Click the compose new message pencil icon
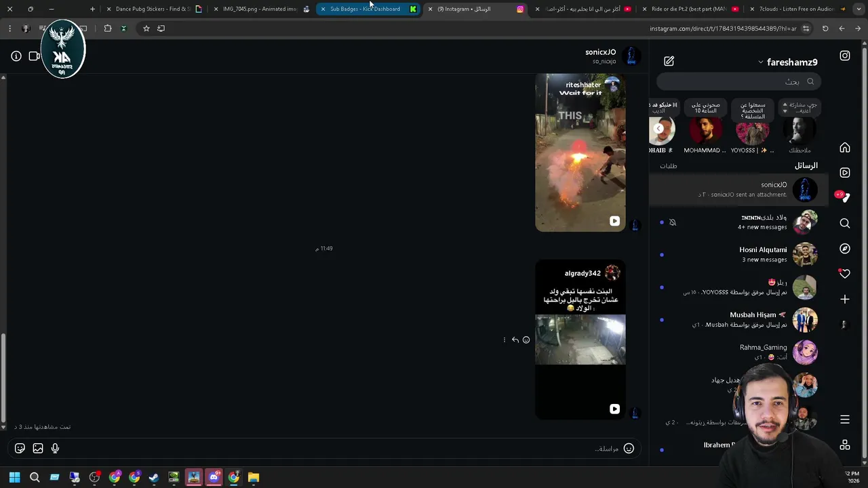The height and width of the screenshot is (488, 868). pyautogui.click(x=669, y=62)
